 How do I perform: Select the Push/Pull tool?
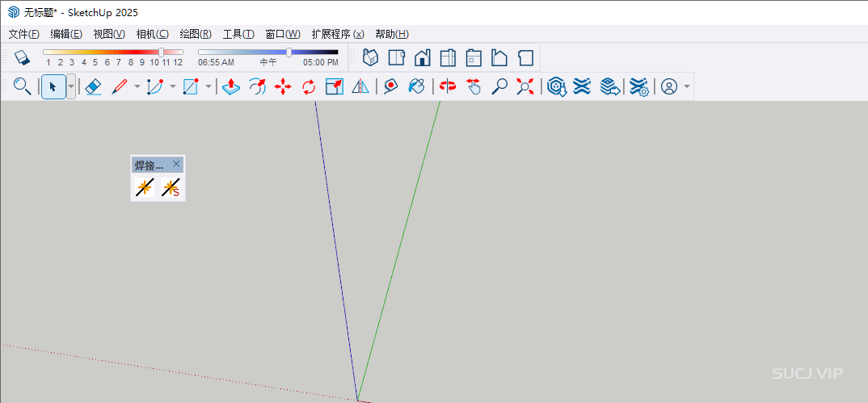click(231, 86)
